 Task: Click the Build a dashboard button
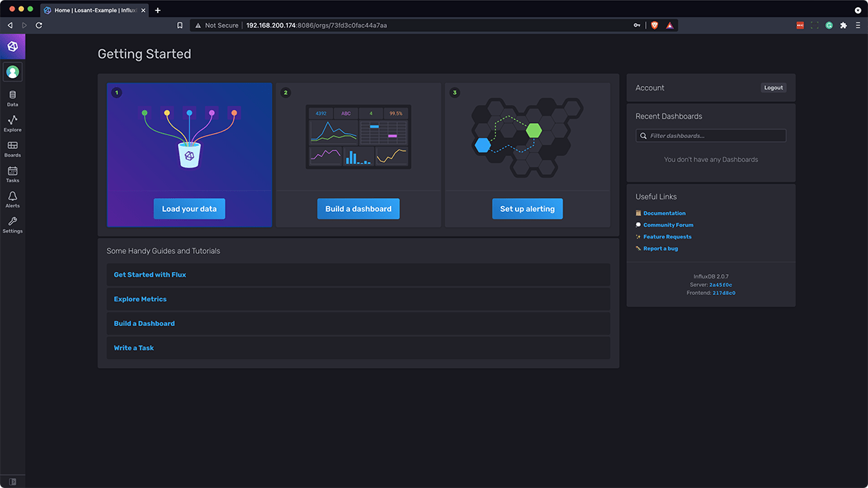358,209
